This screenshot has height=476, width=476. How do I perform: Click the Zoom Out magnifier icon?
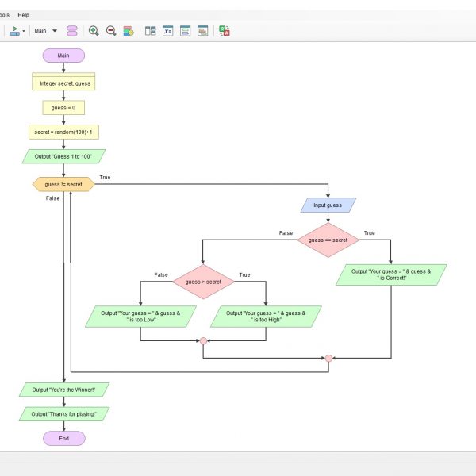(111, 31)
